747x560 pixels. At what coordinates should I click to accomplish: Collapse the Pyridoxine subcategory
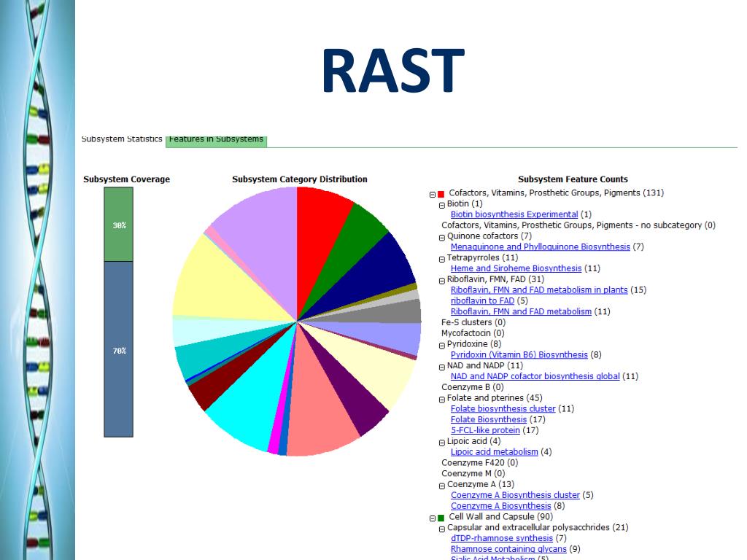coord(441,346)
